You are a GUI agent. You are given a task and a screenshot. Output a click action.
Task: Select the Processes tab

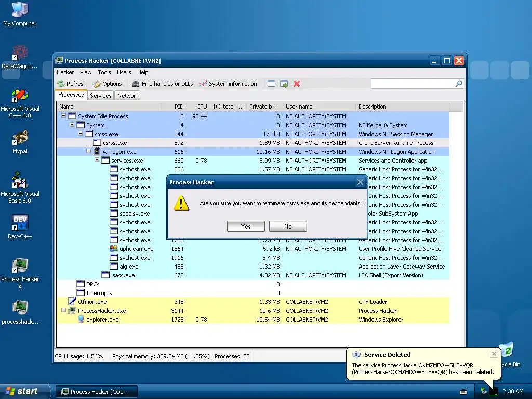click(x=71, y=95)
